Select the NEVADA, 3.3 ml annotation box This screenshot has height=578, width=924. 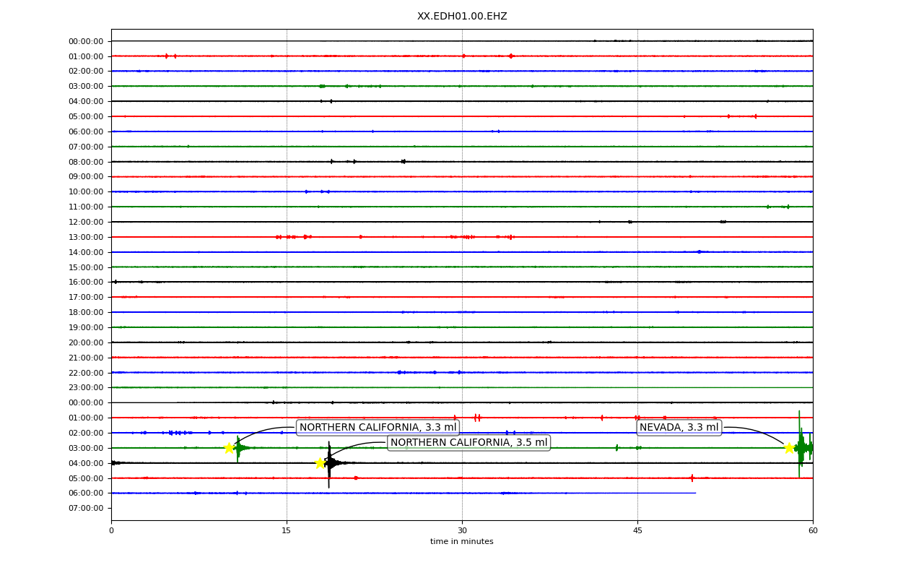[x=679, y=428]
